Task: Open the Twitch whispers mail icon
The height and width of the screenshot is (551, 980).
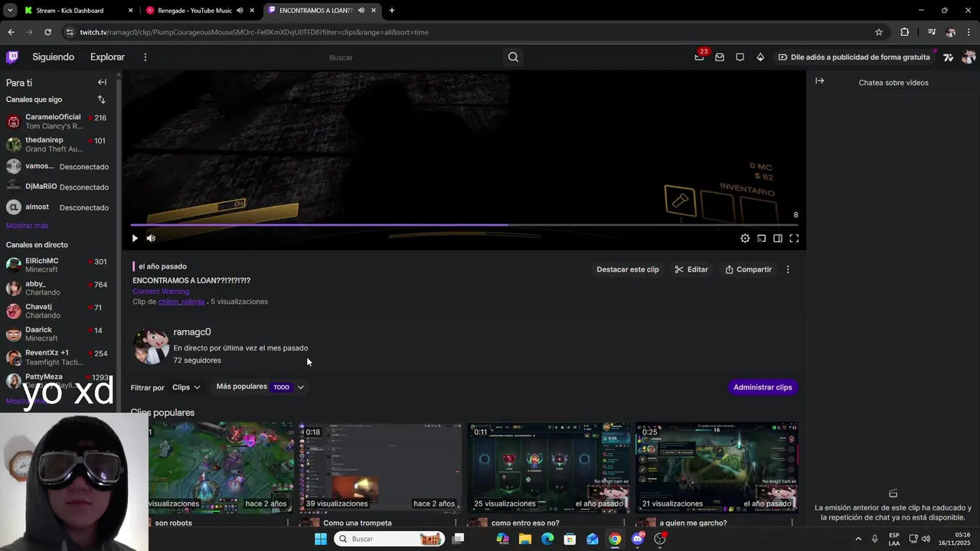Action: click(x=720, y=57)
